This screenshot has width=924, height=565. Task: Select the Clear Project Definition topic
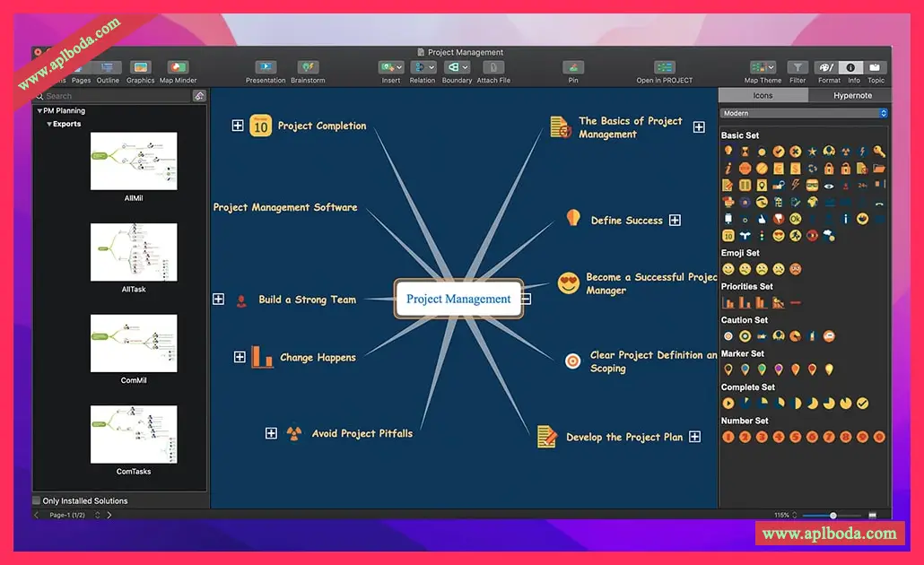653,361
